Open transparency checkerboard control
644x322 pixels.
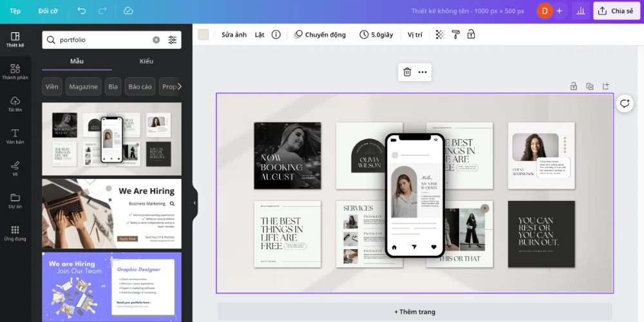coord(440,35)
